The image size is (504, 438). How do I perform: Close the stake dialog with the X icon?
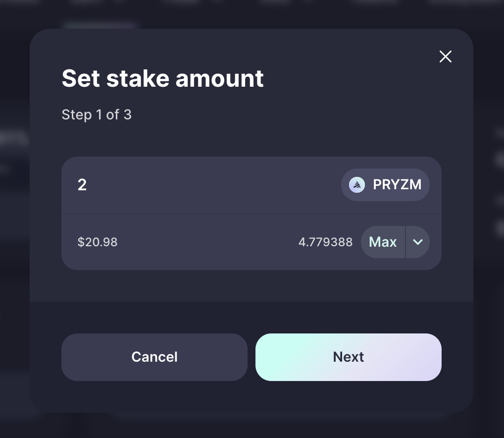445,56
